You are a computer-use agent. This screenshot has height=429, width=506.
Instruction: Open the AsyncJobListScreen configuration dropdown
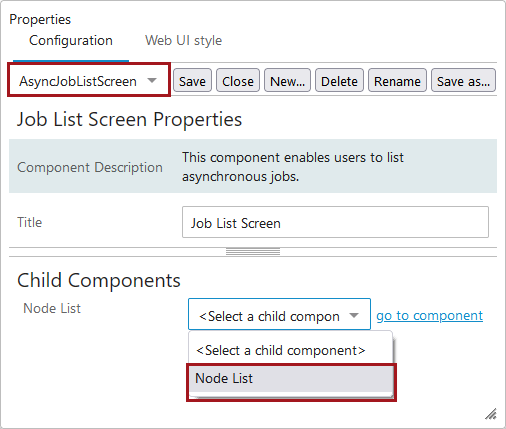(89, 80)
